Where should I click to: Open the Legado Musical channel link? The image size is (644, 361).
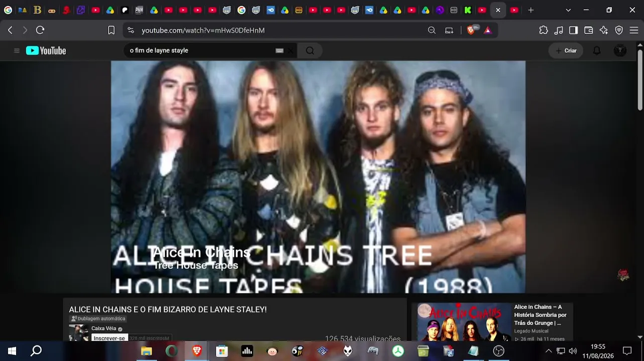[531, 331]
